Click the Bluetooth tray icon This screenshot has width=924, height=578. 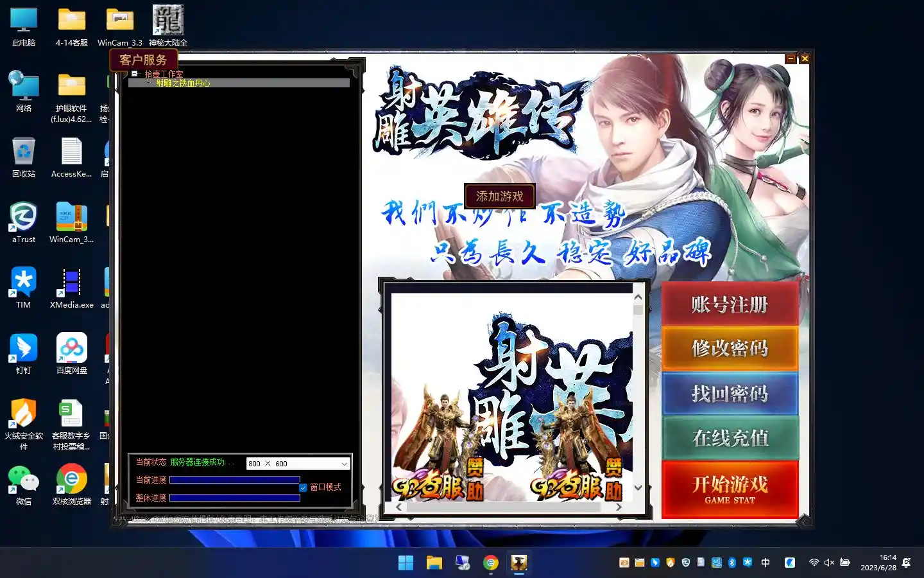[x=732, y=563]
